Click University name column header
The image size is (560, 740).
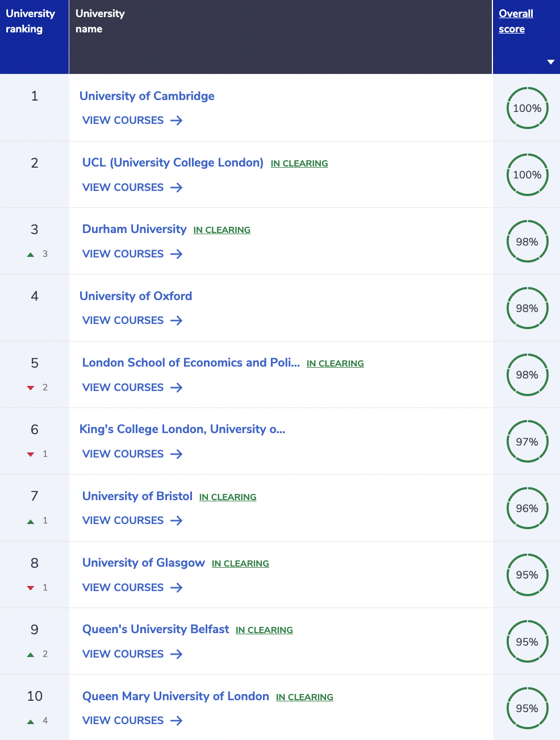point(100,21)
